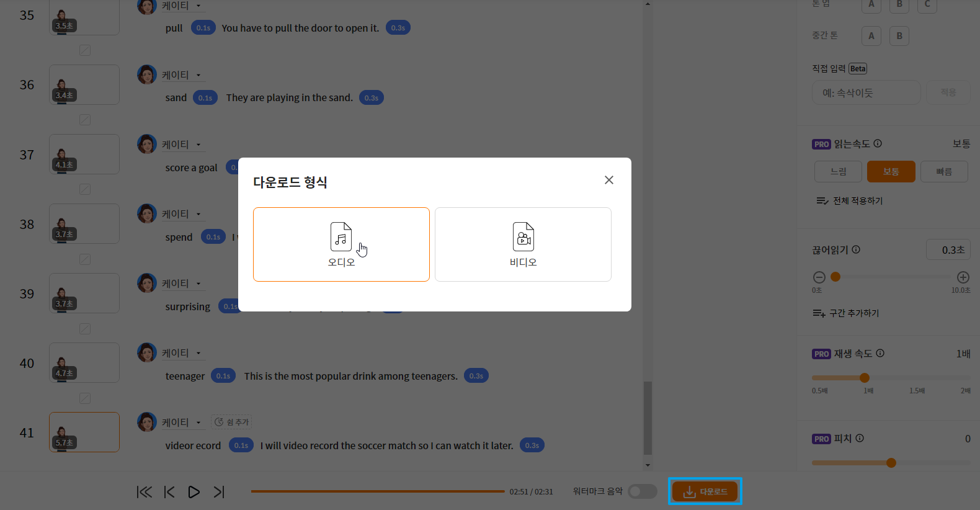
Task: Select thumbnail of clip 38
Action: click(x=84, y=224)
